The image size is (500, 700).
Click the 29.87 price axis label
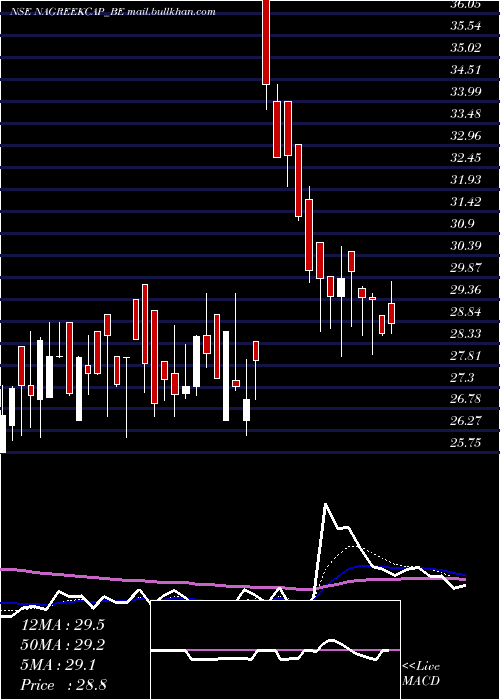coord(466,267)
